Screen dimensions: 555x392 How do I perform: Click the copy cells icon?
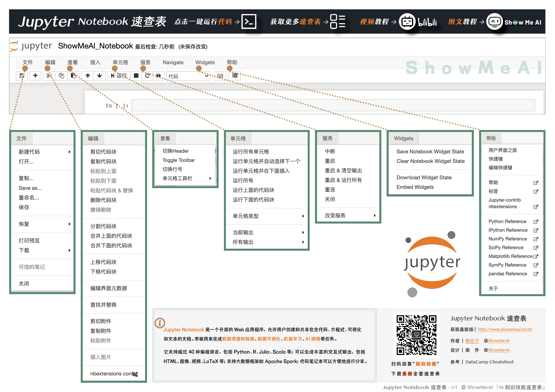click(61, 76)
